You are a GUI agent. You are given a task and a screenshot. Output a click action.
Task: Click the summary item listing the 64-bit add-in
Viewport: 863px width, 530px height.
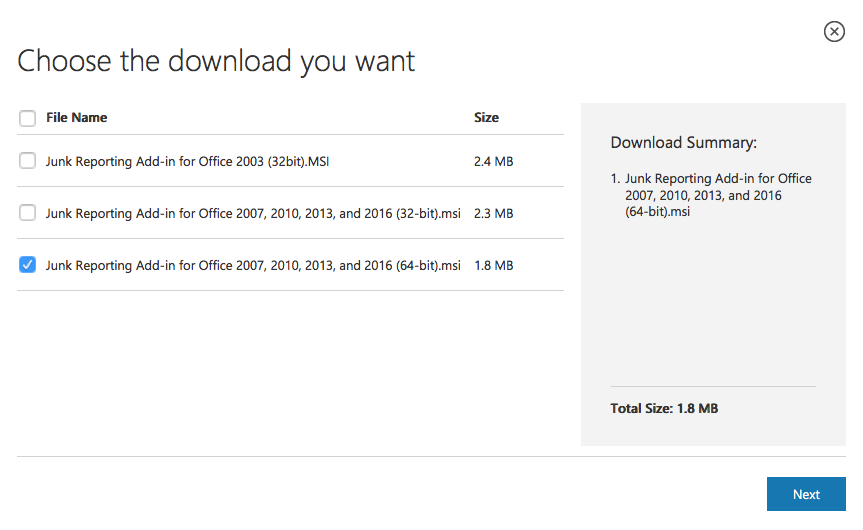[x=718, y=195]
